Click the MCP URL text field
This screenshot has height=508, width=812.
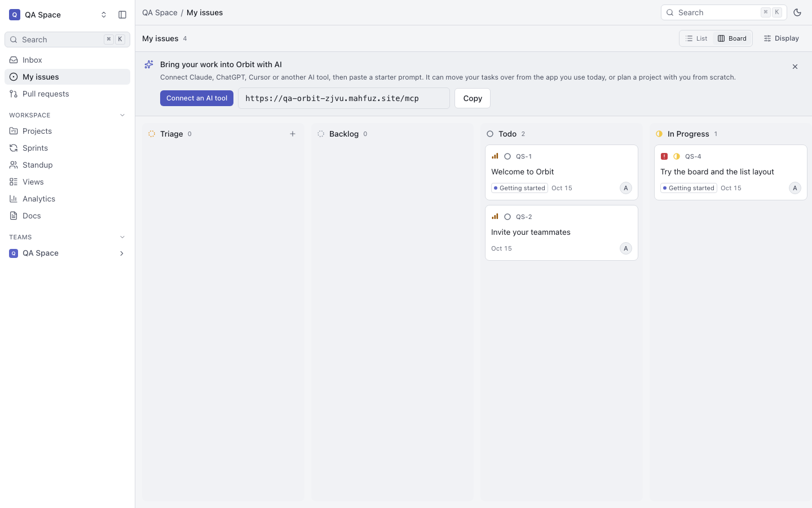tap(344, 98)
